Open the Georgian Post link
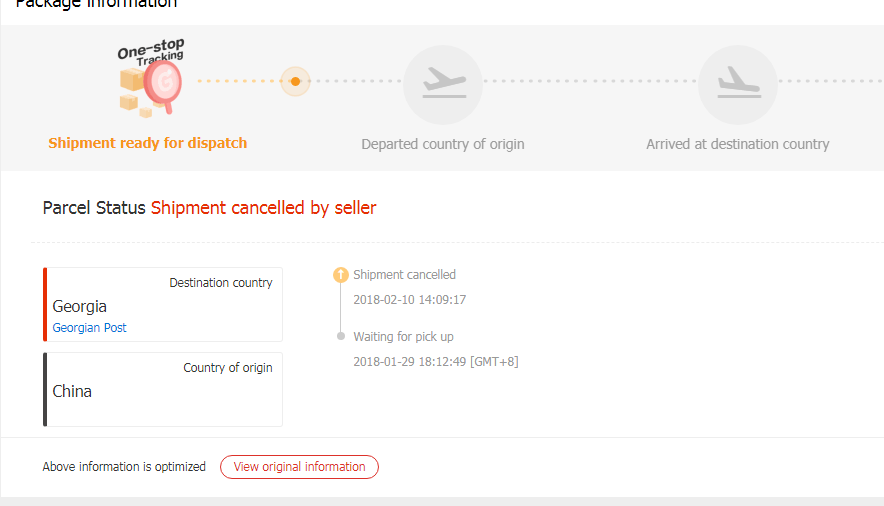 pos(89,328)
